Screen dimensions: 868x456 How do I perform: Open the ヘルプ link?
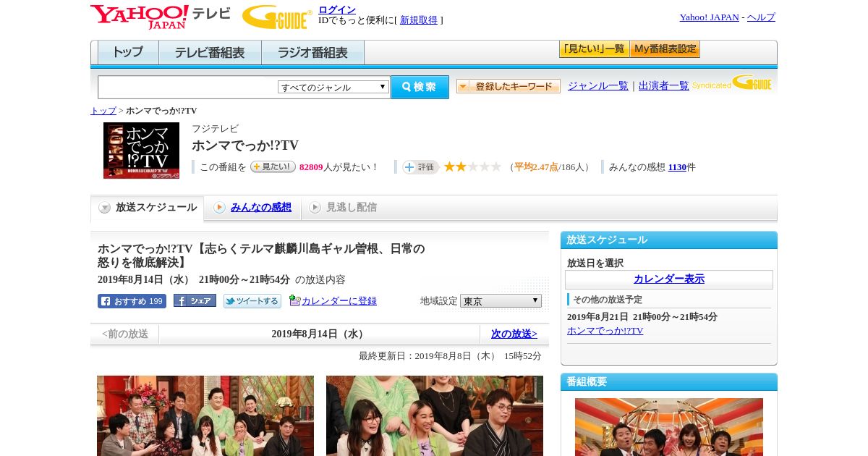761,17
